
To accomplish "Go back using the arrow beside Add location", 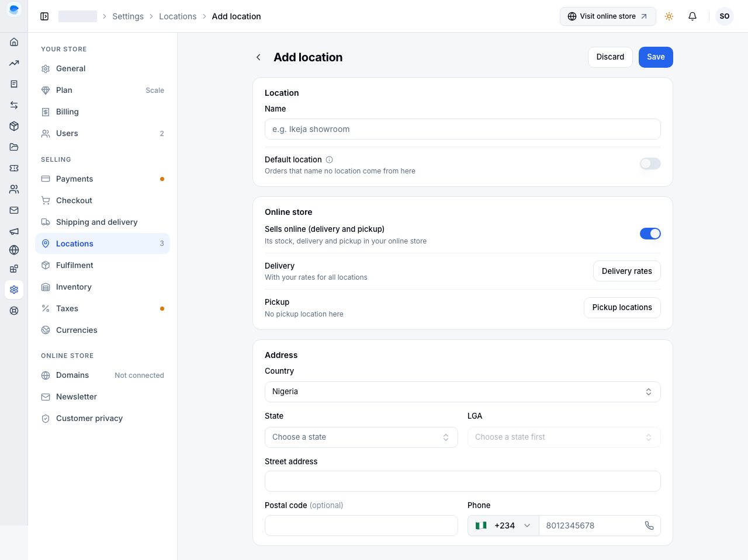I will pos(258,57).
